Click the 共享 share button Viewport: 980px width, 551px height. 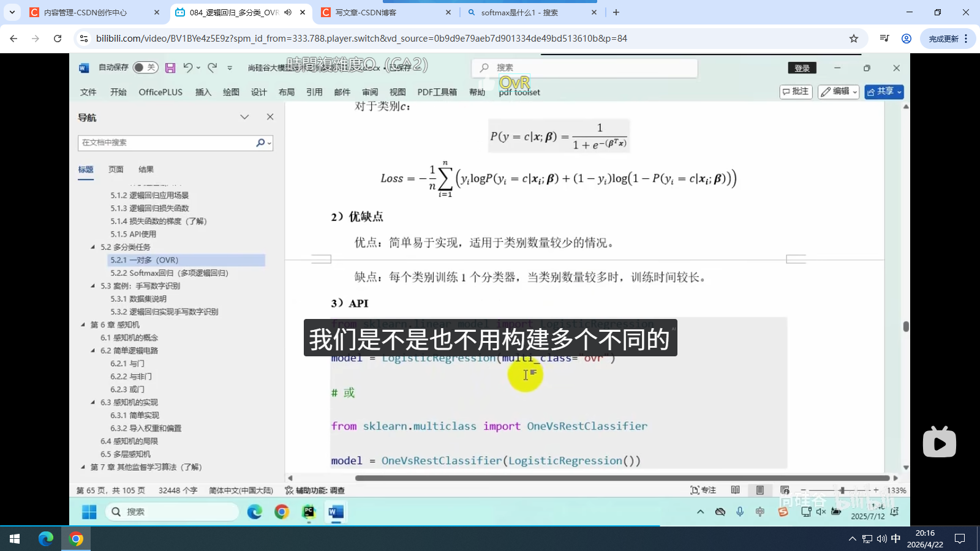click(884, 91)
